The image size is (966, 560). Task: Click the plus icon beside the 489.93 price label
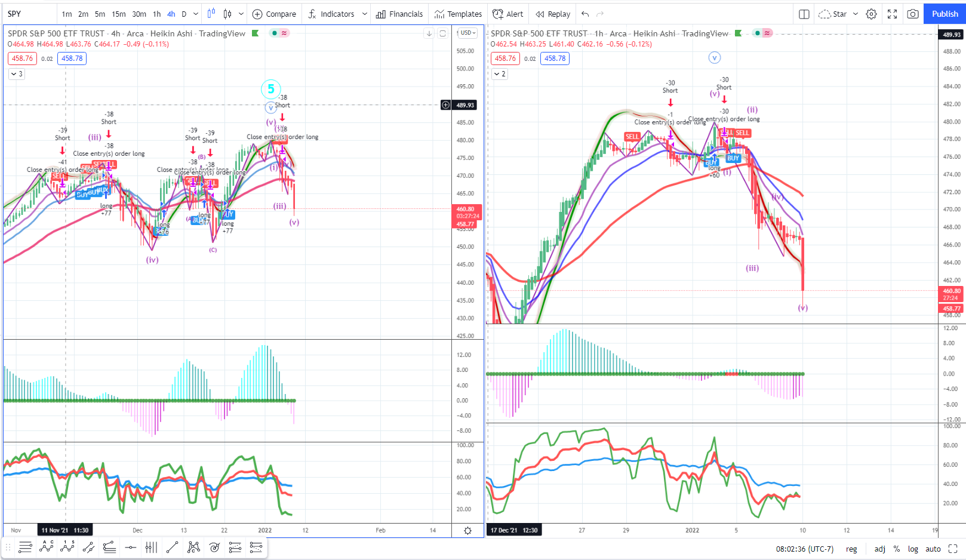[445, 105]
